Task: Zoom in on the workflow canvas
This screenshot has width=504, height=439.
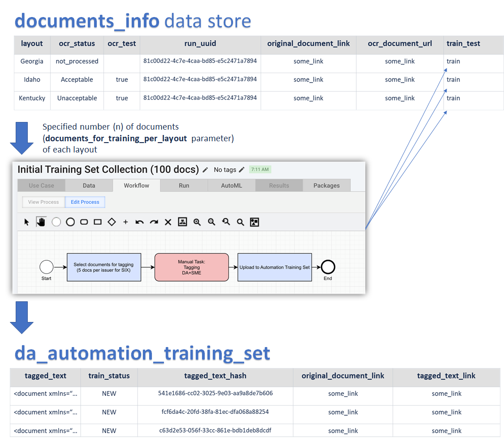Action: 197,222
